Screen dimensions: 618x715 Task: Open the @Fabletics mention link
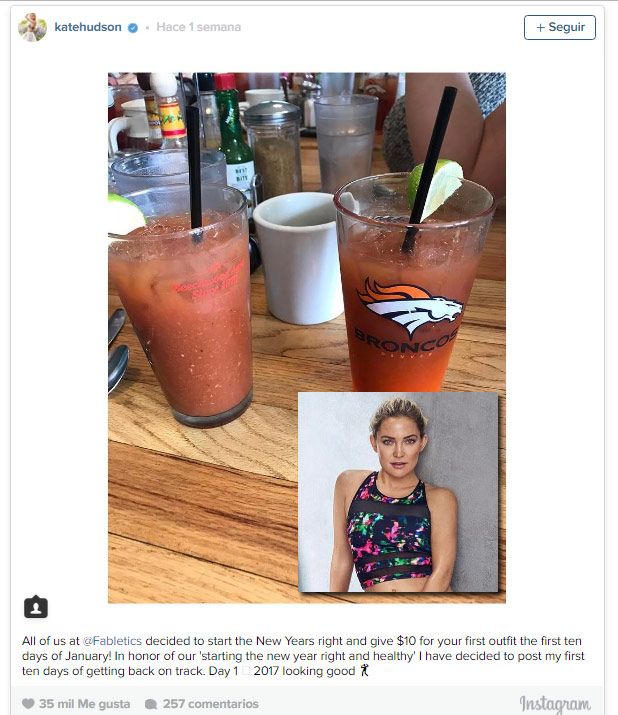[112, 641]
